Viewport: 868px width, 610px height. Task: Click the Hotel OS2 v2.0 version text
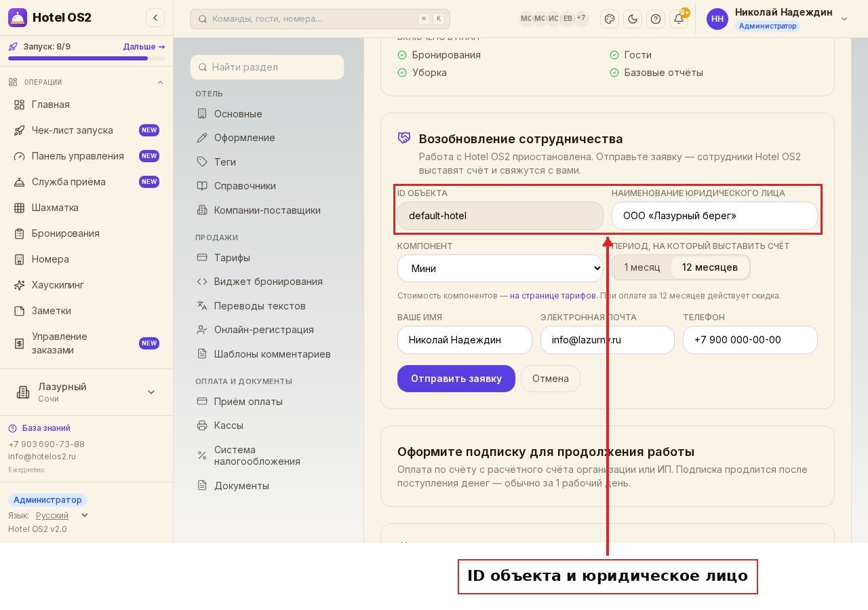tap(37, 529)
